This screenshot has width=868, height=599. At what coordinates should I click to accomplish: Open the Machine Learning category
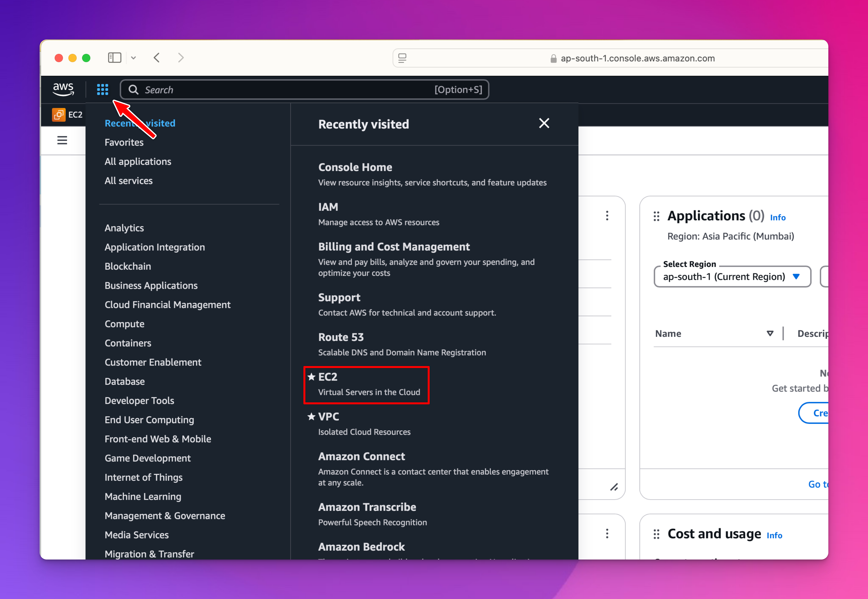pos(143,496)
